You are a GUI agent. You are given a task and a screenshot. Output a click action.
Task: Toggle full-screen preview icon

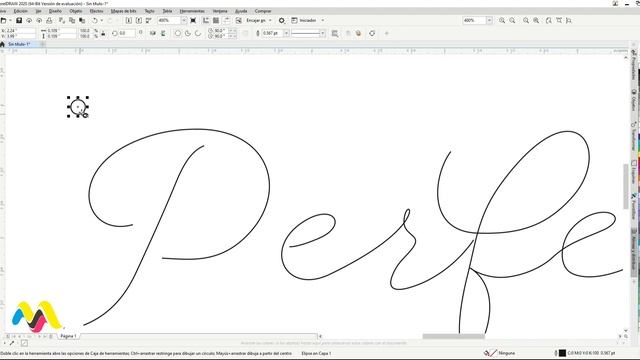(193, 20)
